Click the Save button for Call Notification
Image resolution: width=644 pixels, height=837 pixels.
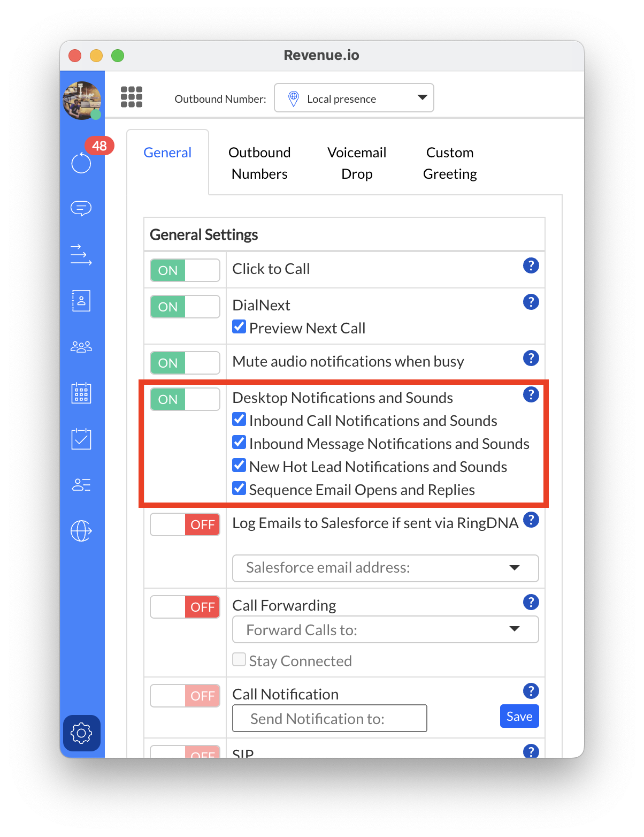pos(519,717)
